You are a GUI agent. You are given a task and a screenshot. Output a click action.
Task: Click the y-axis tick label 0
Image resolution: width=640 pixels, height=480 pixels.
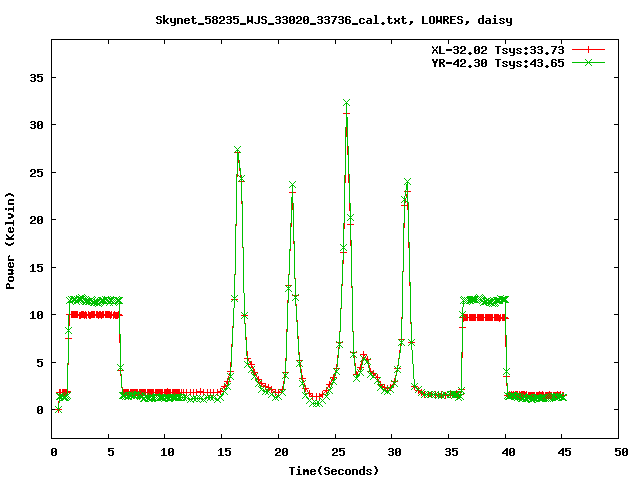pos(40,410)
